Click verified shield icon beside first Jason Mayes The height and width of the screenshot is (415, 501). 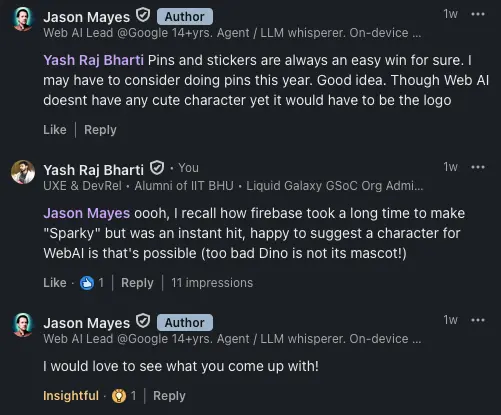[143, 15]
